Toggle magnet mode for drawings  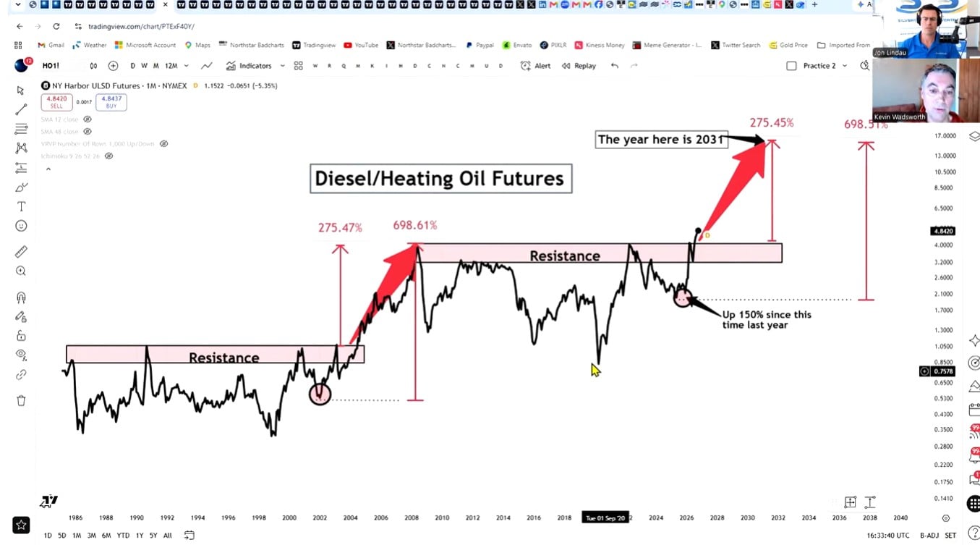point(21,297)
